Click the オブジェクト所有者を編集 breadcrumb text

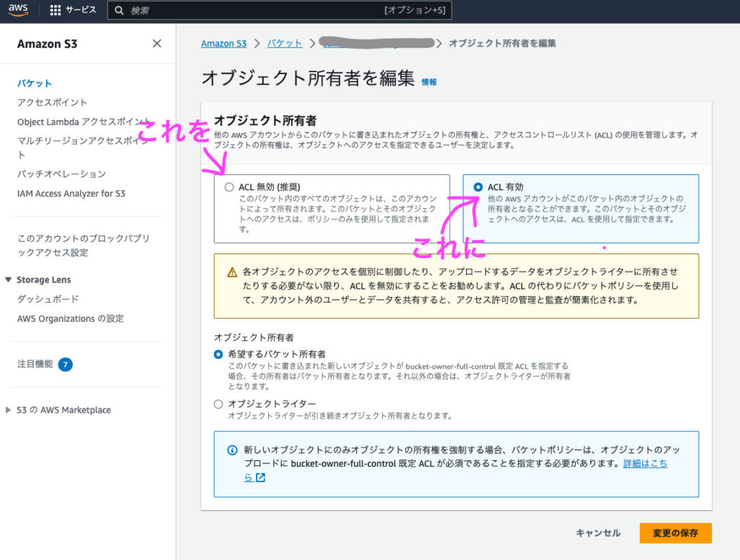tap(502, 43)
